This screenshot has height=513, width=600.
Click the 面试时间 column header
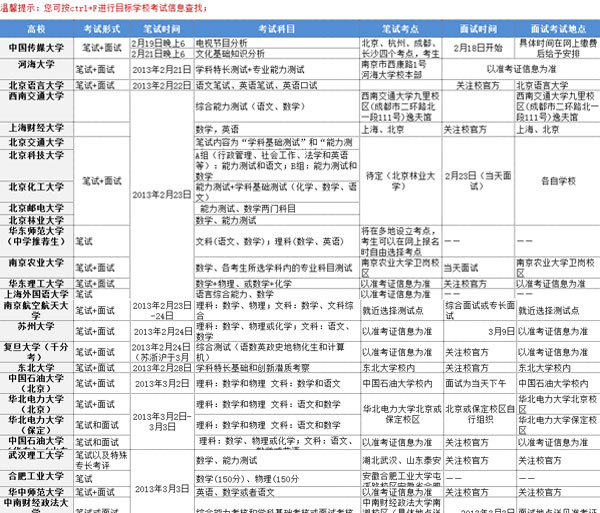click(x=478, y=29)
